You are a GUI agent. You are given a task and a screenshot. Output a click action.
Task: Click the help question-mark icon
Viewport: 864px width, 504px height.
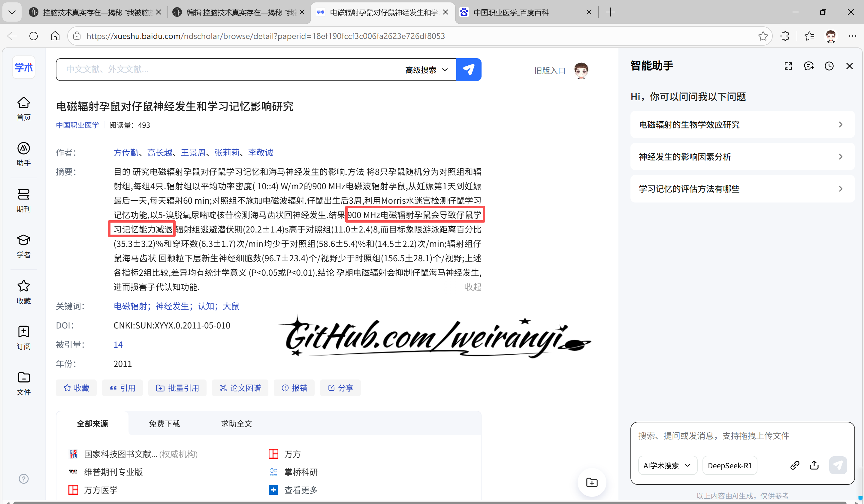click(23, 478)
